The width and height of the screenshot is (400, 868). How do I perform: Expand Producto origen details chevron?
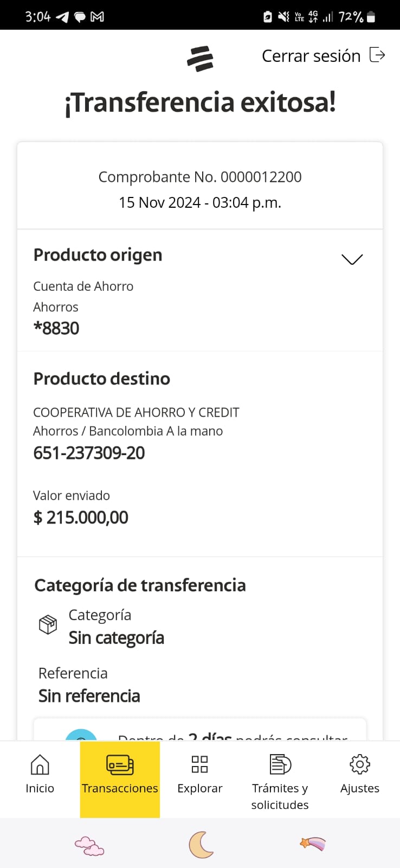pyautogui.click(x=352, y=259)
